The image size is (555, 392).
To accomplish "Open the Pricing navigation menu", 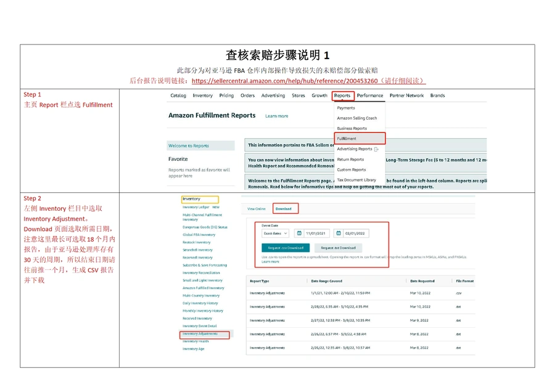I will tap(226, 96).
